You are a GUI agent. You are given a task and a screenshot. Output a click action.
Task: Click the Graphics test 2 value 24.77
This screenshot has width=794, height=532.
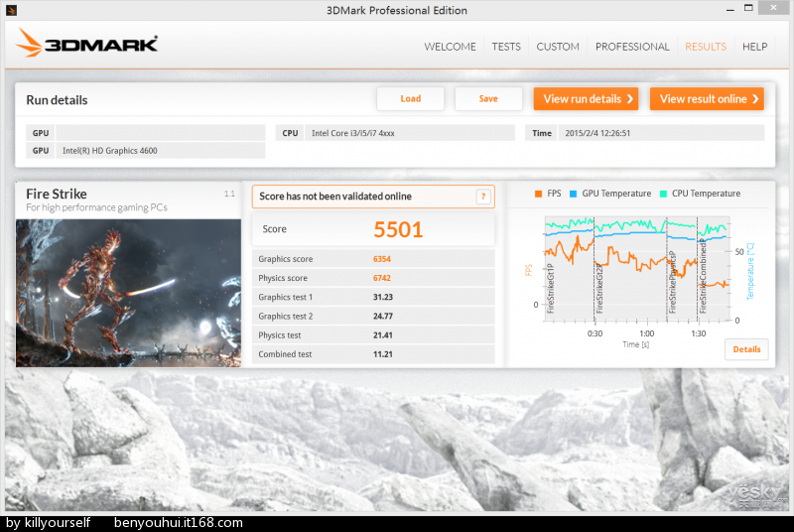tap(383, 317)
